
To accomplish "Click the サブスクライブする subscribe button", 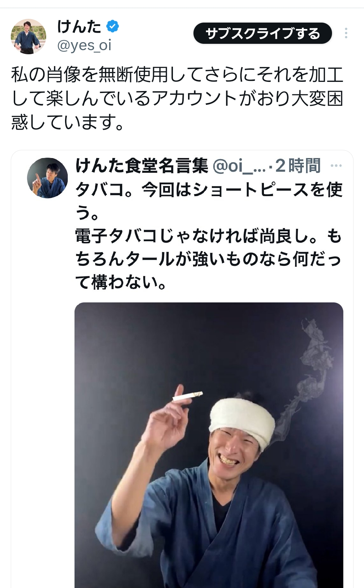I will point(263,33).
